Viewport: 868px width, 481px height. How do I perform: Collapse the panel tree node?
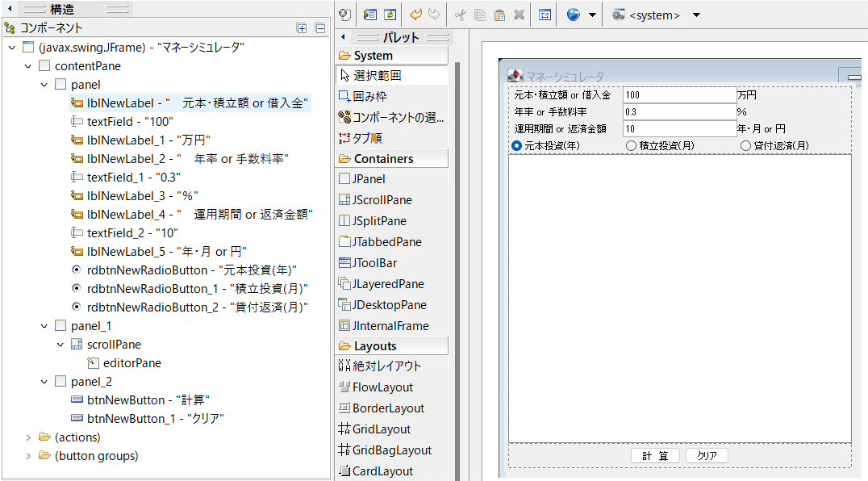44,85
